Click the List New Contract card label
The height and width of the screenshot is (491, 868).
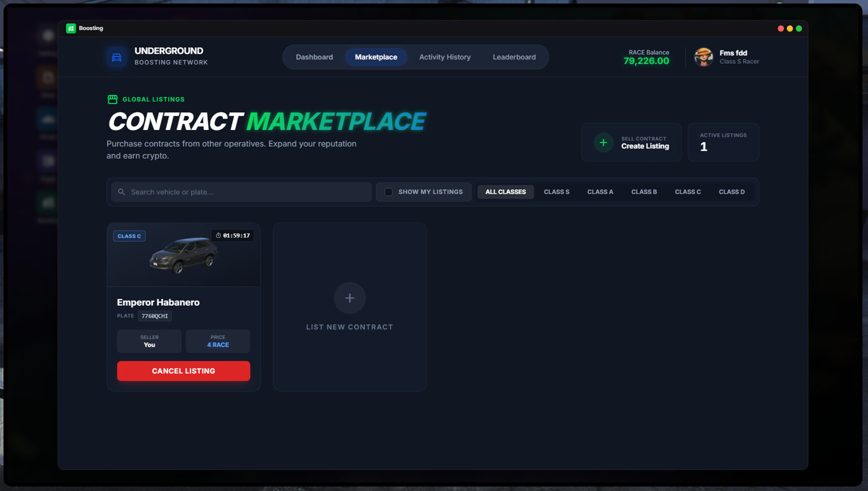coord(350,327)
